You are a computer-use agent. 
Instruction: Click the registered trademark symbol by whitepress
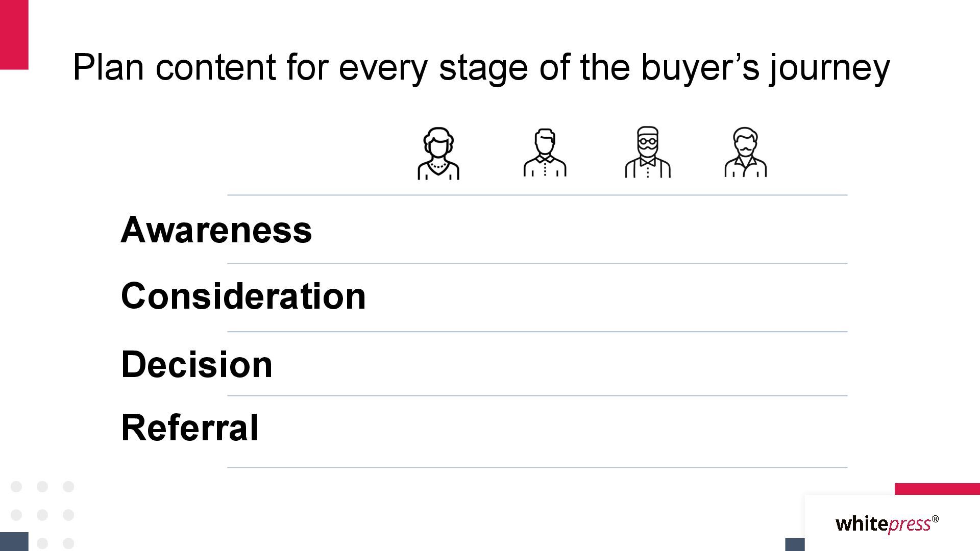935,519
